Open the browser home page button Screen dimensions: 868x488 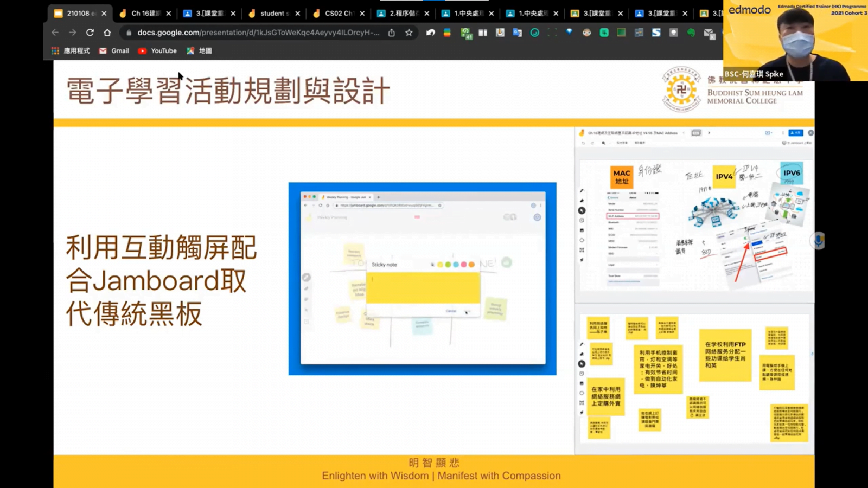click(107, 33)
